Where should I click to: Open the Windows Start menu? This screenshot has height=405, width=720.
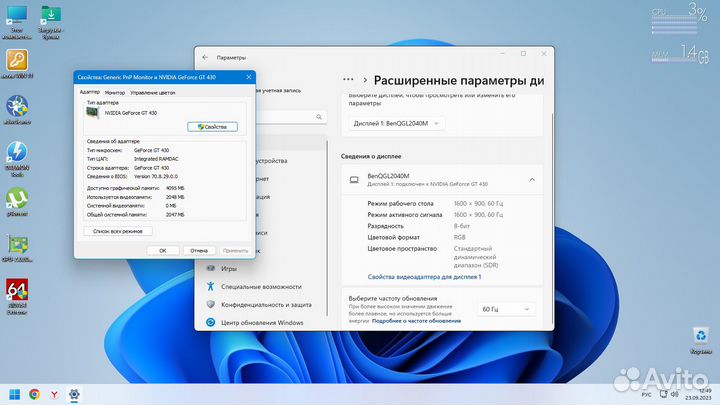click(x=15, y=394)
